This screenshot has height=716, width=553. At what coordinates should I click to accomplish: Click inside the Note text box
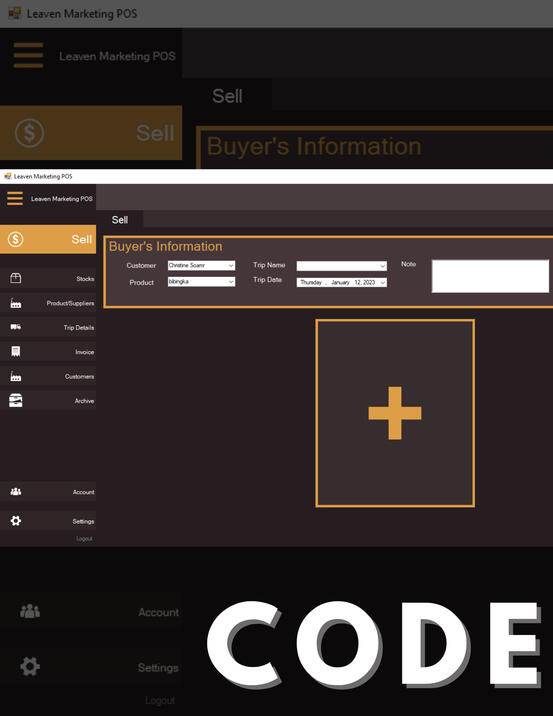pyautogui.click(x=490, y=276)
